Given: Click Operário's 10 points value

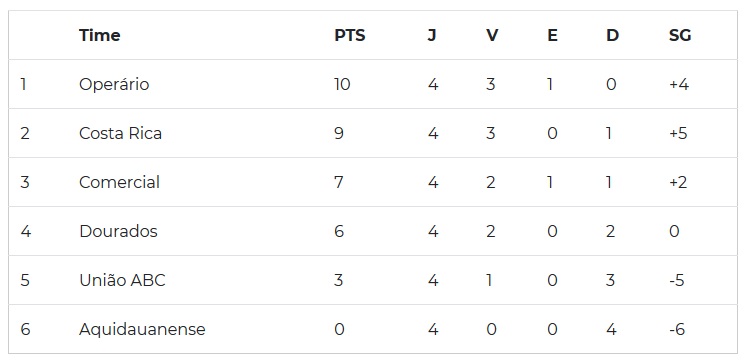Looking at the screenshot, I should [x=343, y=84].
